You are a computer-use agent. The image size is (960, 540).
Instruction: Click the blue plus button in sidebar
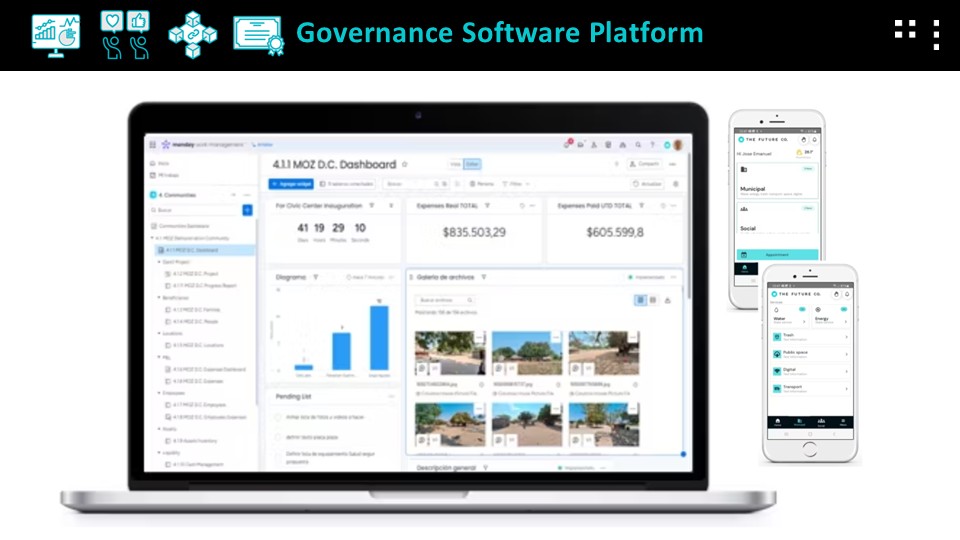pyautogui.click(x=247, y=210)
